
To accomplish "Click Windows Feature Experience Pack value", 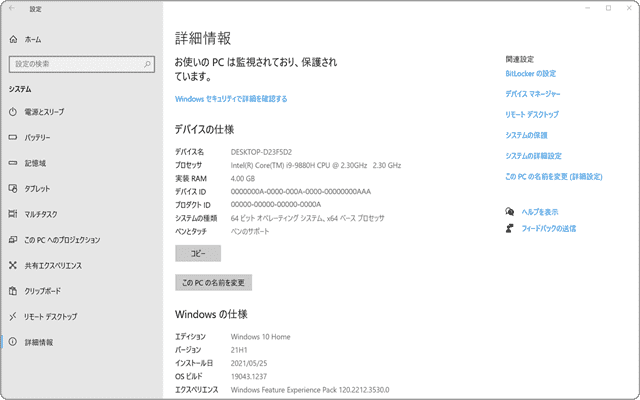I will [310, 390].
